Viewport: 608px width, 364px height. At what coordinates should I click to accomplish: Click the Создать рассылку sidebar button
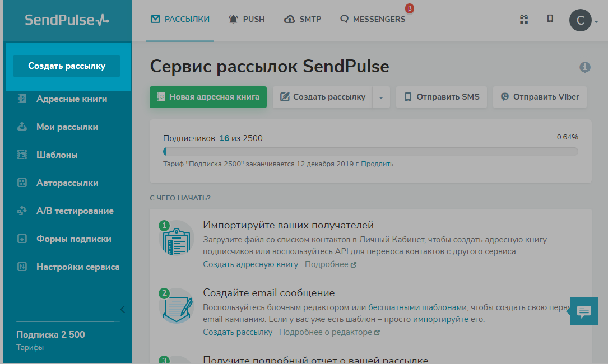(67, 66)
